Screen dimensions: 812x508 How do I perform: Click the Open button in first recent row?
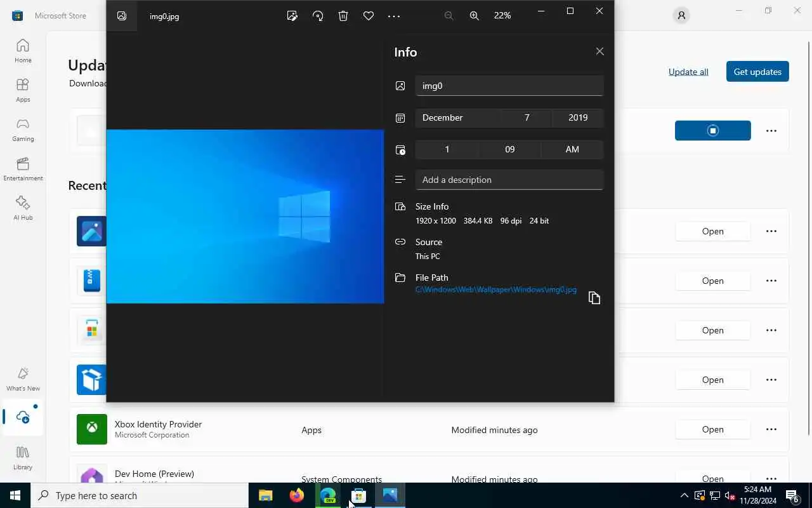click(713, 231)
